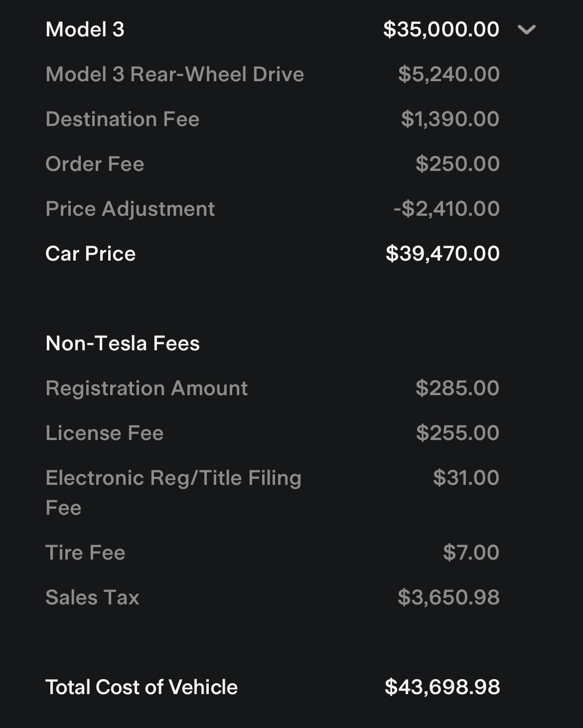
Task: Click the Sales Tax row
Action: coord(92,597)
